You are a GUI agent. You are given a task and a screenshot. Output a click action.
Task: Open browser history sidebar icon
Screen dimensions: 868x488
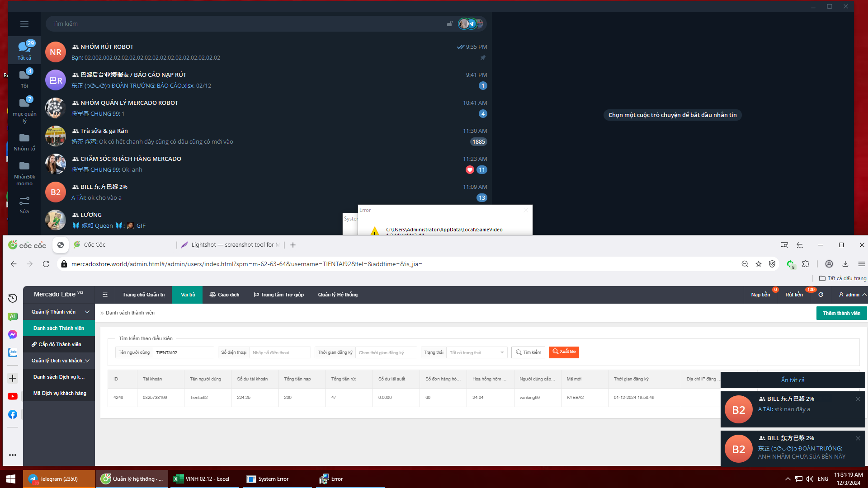pyautogui.click(x=13, y=298)
